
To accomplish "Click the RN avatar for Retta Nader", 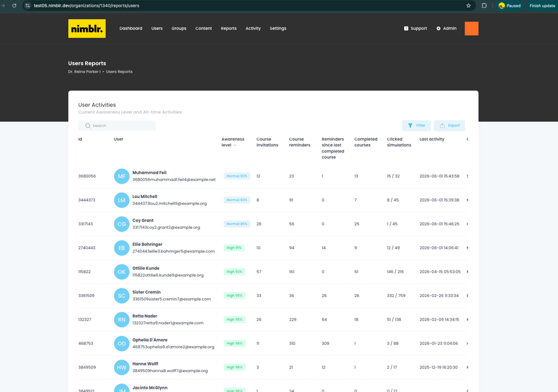I will [x=122, y=319].
